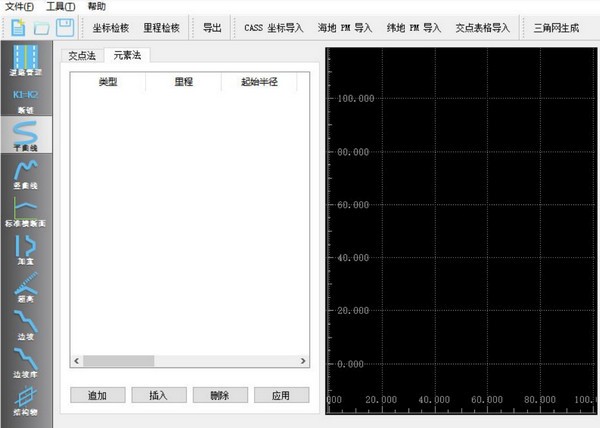The height and width of the screenshot is (428, 600).
Task: Click the 100.000 Y-axis label
Action: (356, 99)
